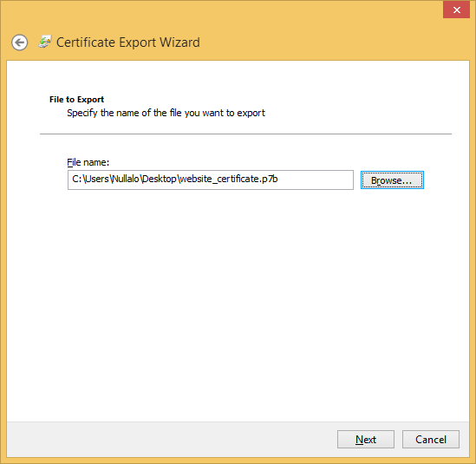Click the empty white area of wizard page

tap(238, 304)
